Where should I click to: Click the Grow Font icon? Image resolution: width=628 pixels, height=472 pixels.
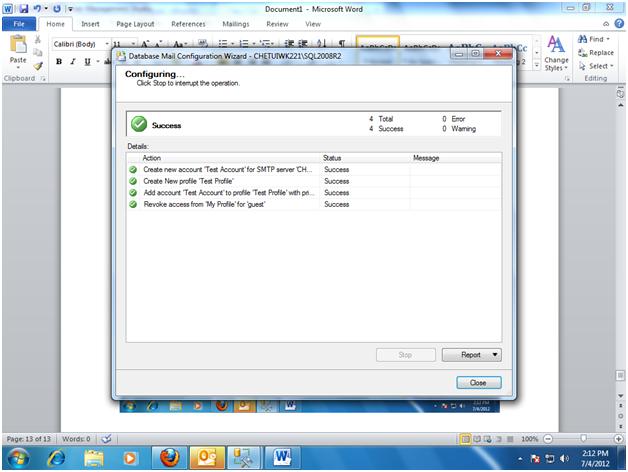pos(145,44)
